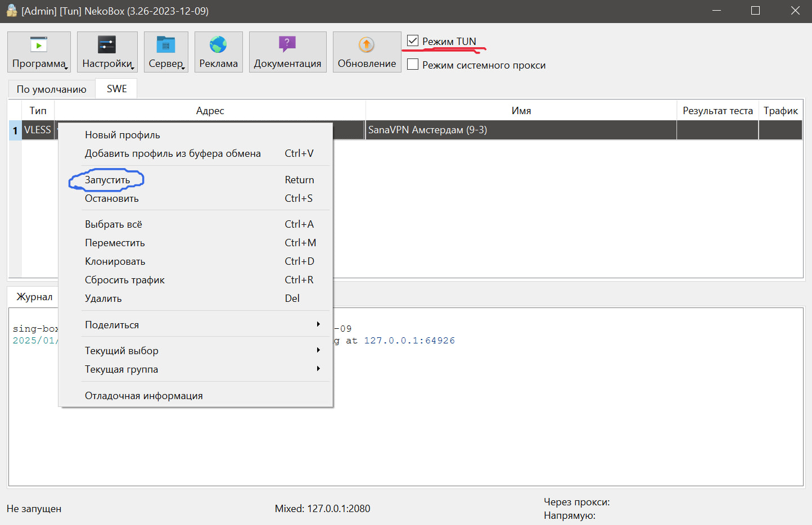The height and width of the screenshot is (525, 812).
Task: Click the Напрямую status label
Action: [x=570, y=515]
